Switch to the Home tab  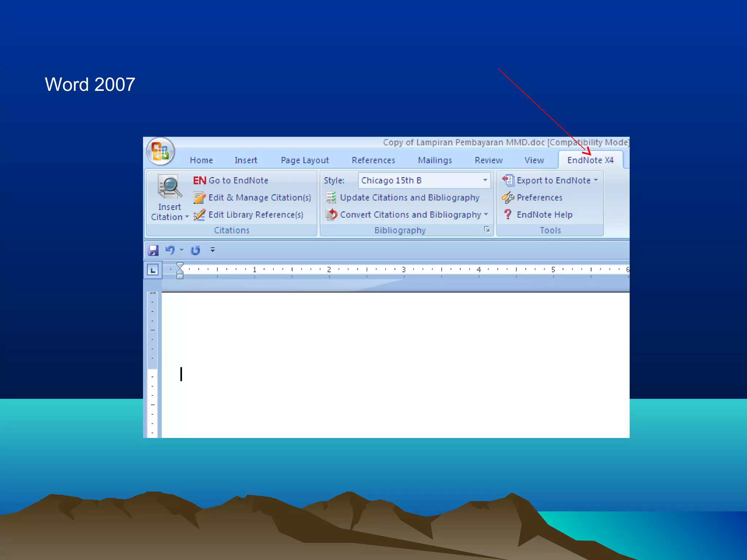(201, 160)
